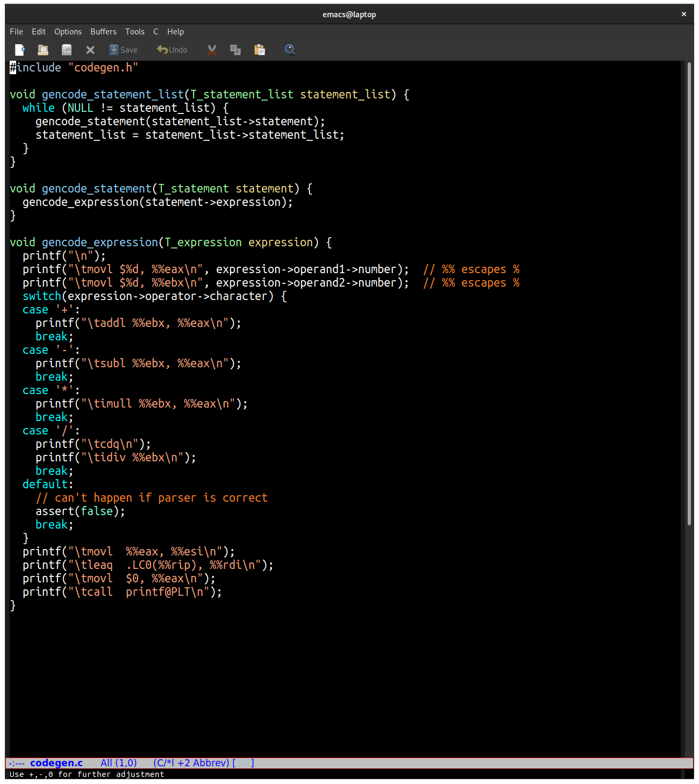699x784 pixels.
Task: Open the Tools menu
Action: (134, 31)
